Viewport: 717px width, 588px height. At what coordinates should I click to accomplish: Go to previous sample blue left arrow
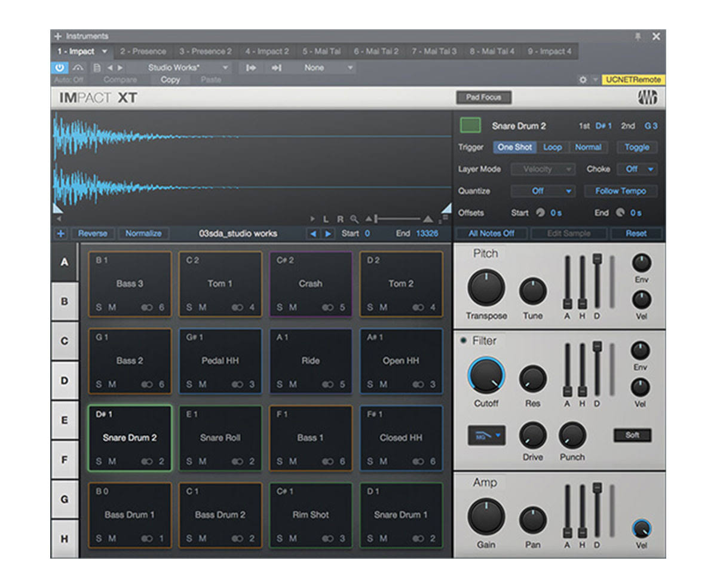pos(312,234)
